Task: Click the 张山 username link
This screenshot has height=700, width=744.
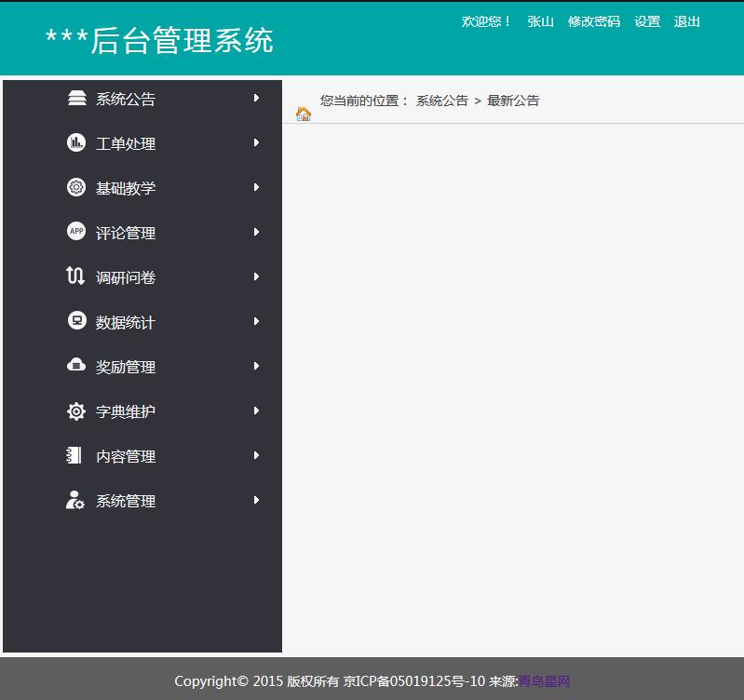Action: (x=540, y=21)
